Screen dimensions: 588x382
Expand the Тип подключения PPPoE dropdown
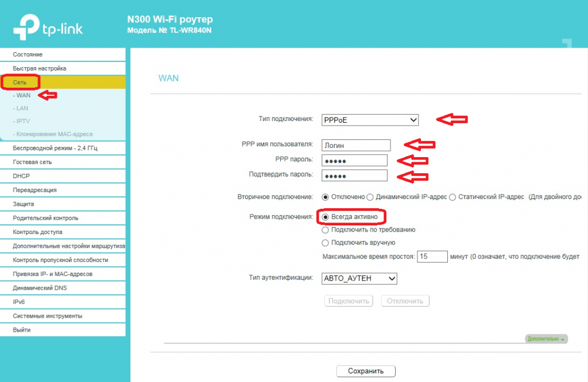point(370,120)
